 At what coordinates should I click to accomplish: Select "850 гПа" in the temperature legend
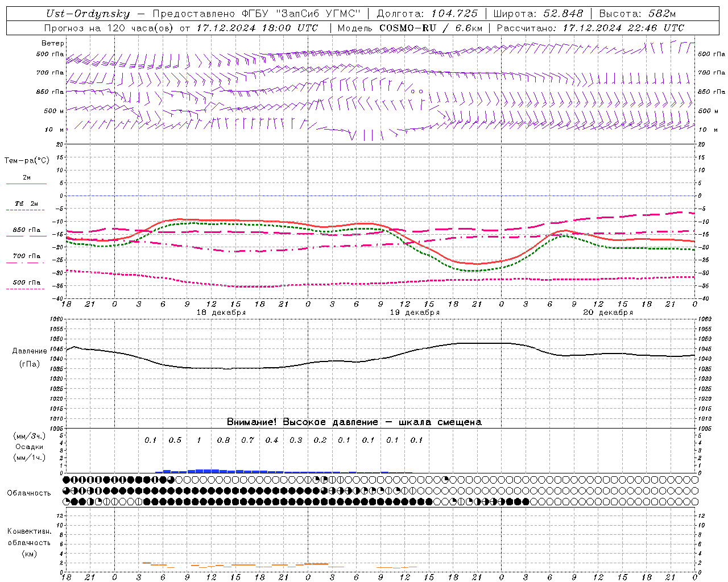point(27,230)
